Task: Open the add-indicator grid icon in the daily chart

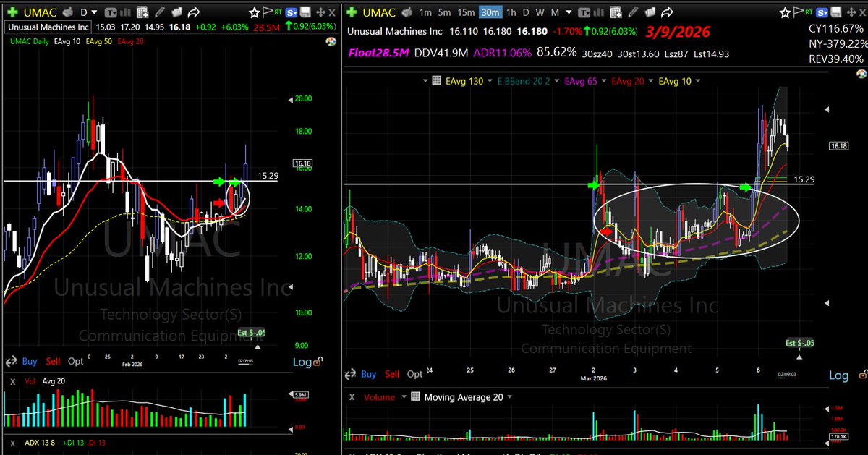Action: pos(142,12)
